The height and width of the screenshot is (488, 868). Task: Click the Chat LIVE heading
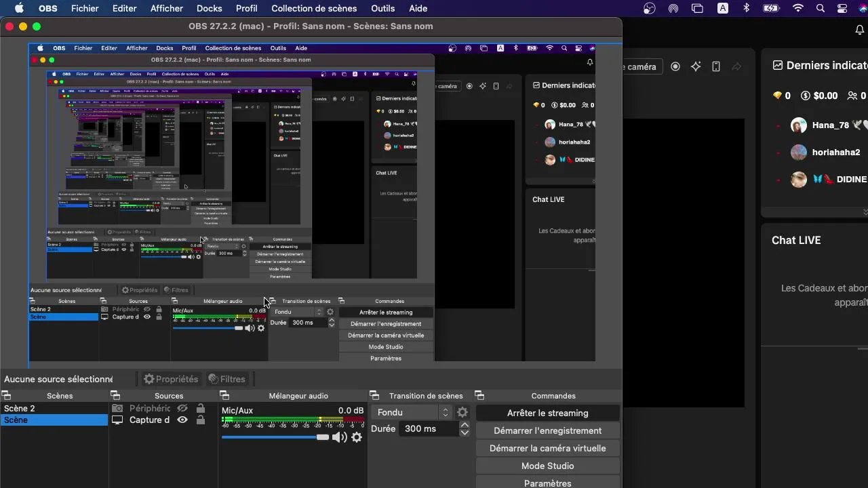coord(796,240)
